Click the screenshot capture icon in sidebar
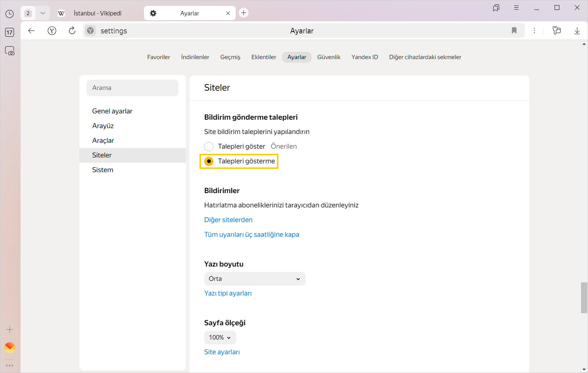 pos(10,51)
